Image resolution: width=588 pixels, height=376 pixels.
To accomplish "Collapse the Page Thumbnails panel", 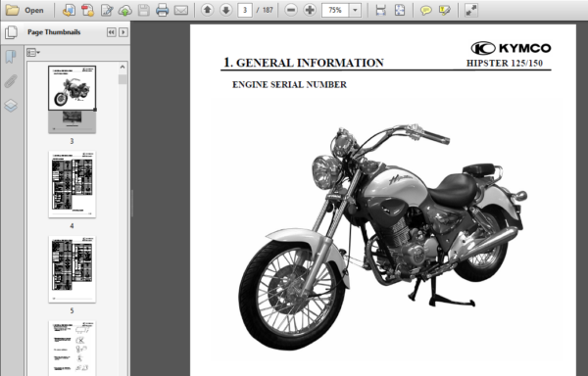I will (x=111, y=32).
